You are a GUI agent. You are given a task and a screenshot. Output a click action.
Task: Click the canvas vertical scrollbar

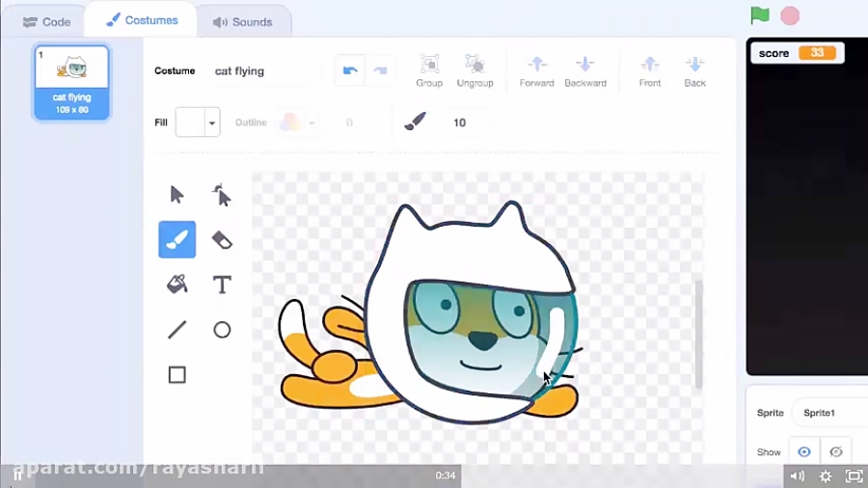[698, 335]
